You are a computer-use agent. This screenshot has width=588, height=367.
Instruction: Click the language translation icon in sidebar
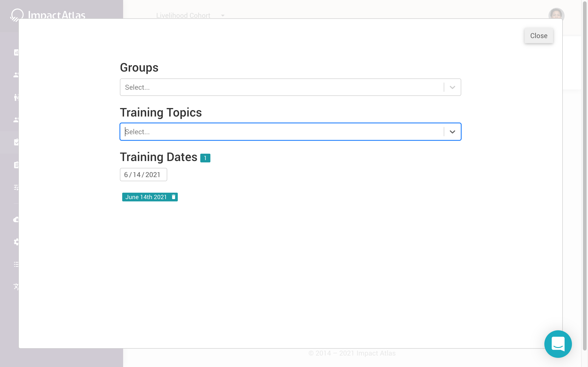coord(16,287)
